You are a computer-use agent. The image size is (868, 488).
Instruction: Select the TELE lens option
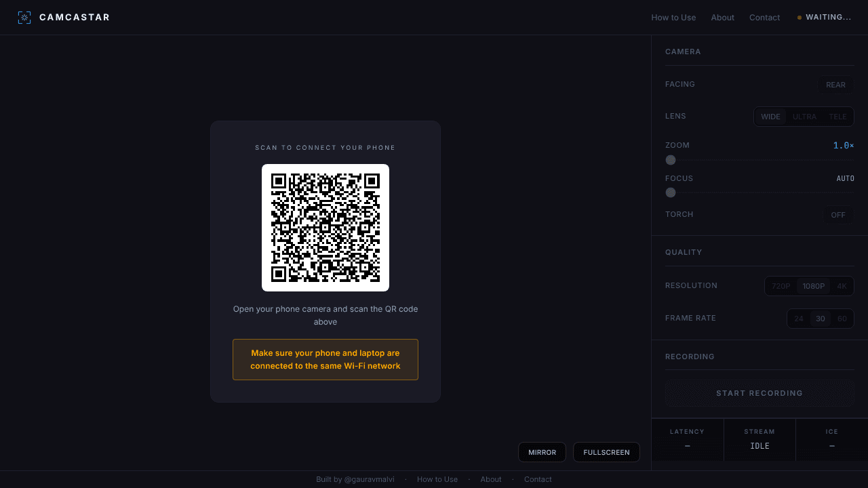pos(837,117)
